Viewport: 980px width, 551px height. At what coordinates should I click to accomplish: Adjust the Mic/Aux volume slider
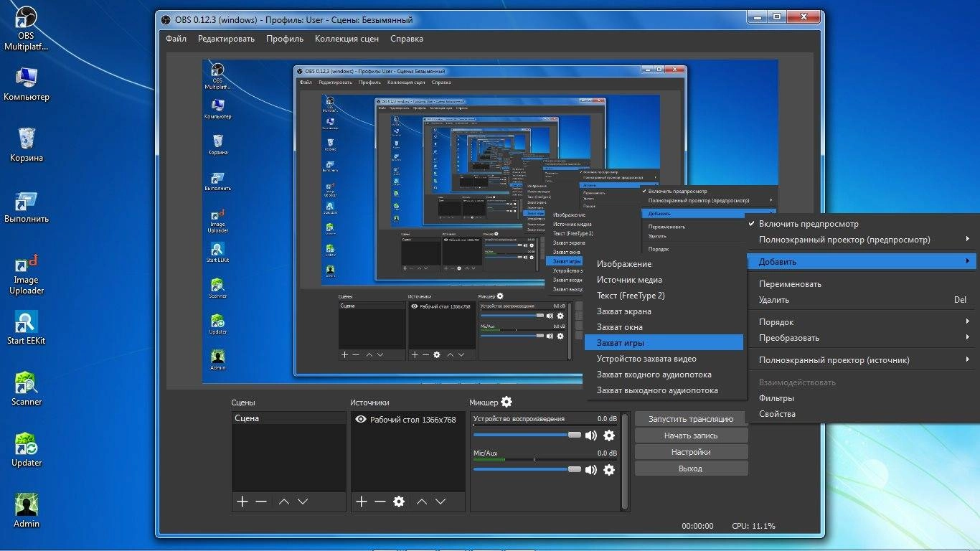tap(527, 470)
